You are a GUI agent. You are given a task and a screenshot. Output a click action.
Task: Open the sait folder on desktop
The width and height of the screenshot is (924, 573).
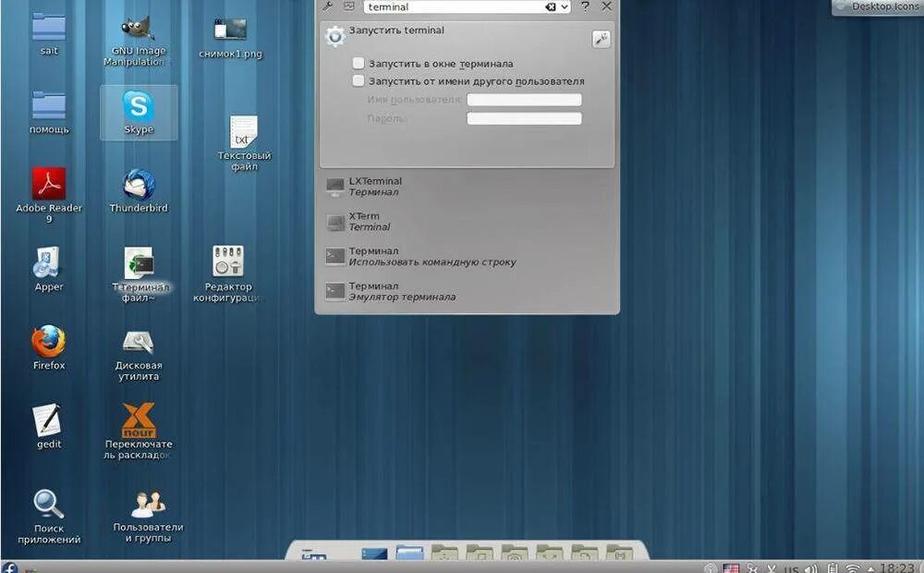(x=49, y=34)
